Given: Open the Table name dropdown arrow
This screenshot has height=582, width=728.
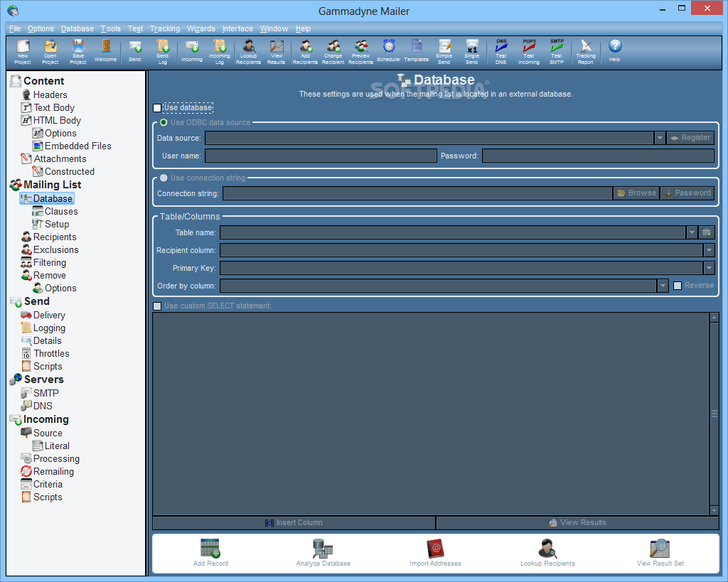Looking at the screenshot, I should coord(692,232).
